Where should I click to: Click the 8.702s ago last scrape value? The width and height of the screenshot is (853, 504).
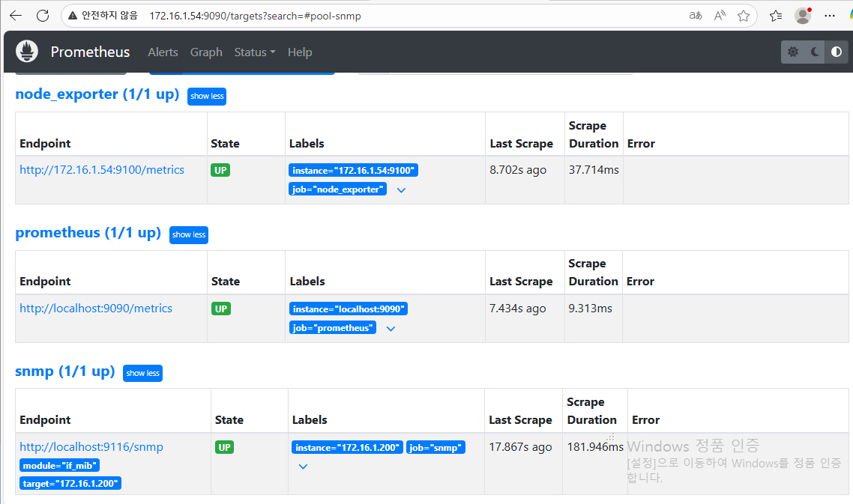(x=518, y=170)
